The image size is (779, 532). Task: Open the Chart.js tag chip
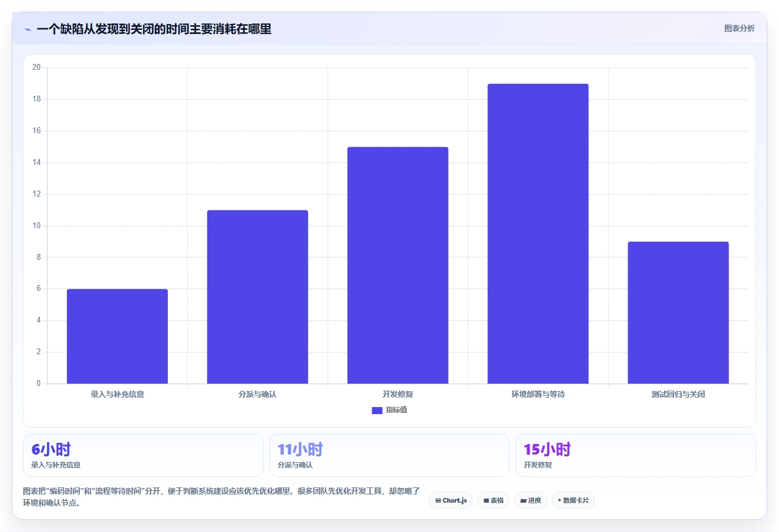451,500
